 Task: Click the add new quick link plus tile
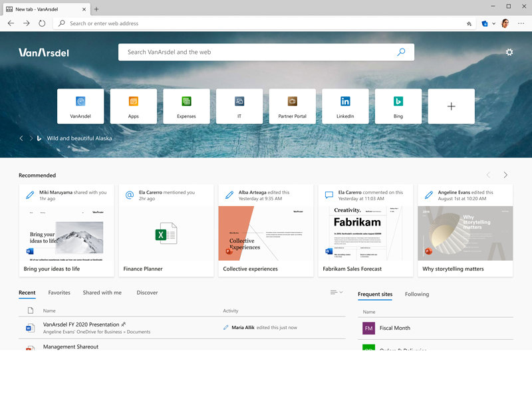click(x=451, y=106)
